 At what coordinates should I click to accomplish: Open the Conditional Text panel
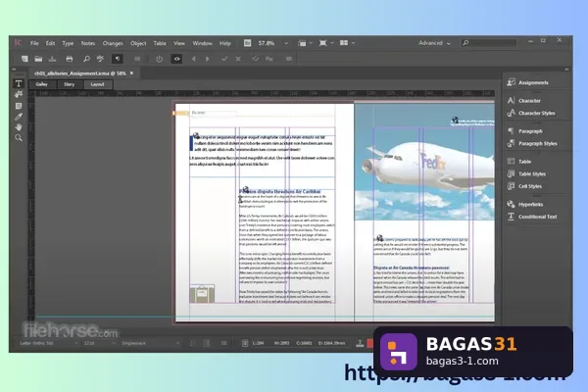point(537,217)
